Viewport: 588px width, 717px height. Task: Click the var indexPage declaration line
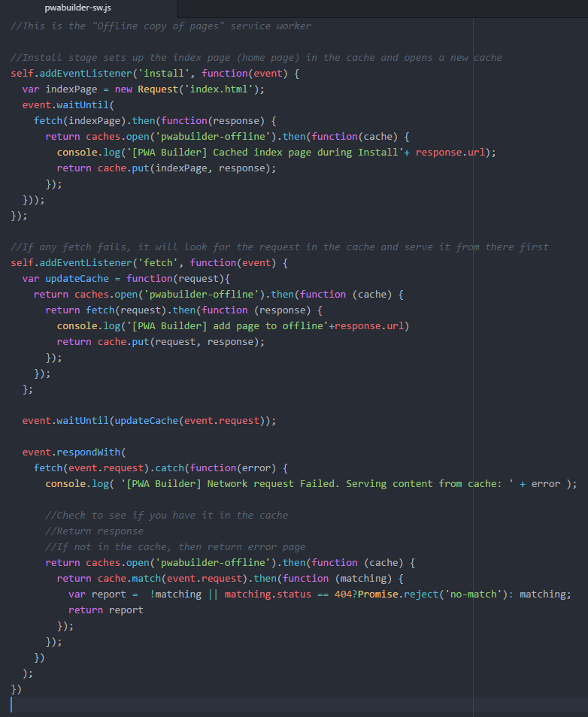[143, 89]
